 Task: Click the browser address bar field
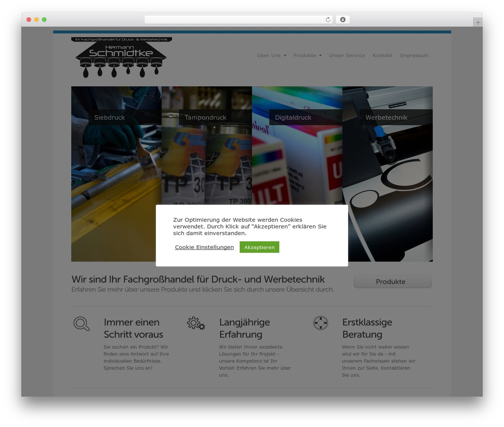click(x=238, y=20)
